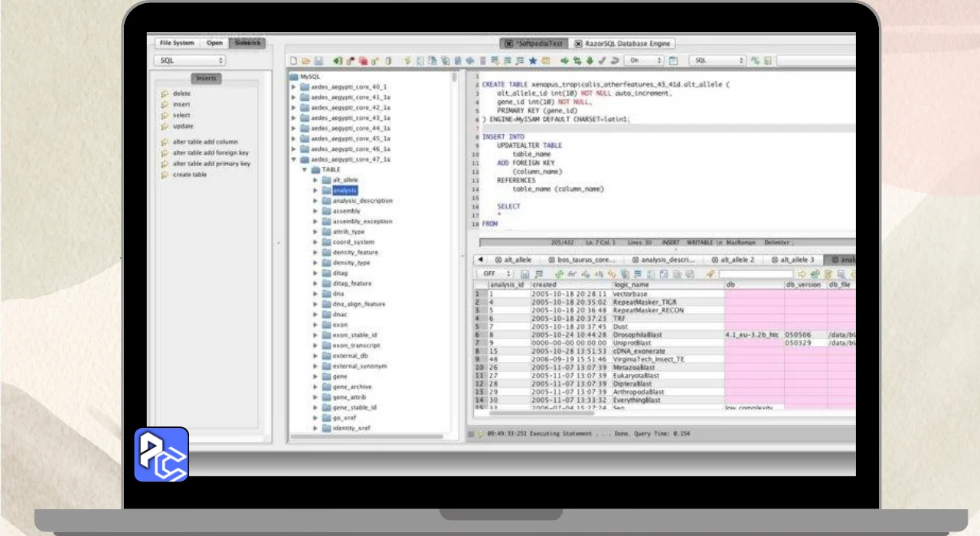Switch to the File System tab
The image size is (980, 536).
pyautogui.click(x=177, y=43)
